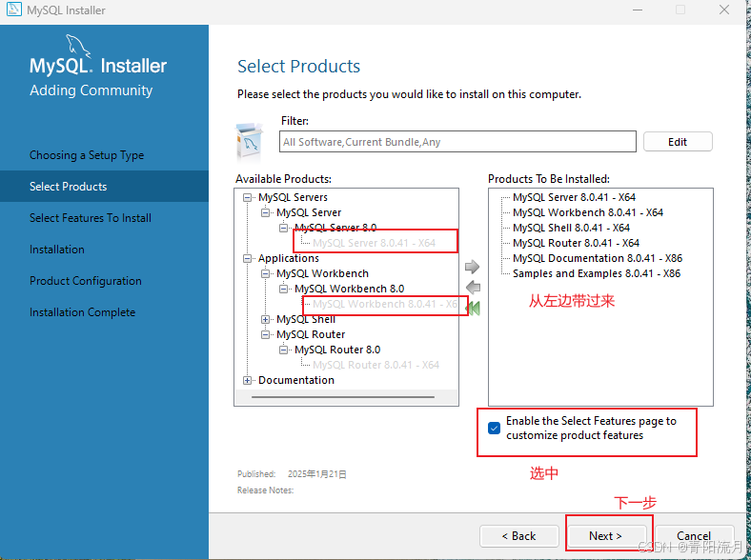Collapse the MySQL Workbench node
751x560 pixels.
265,273
